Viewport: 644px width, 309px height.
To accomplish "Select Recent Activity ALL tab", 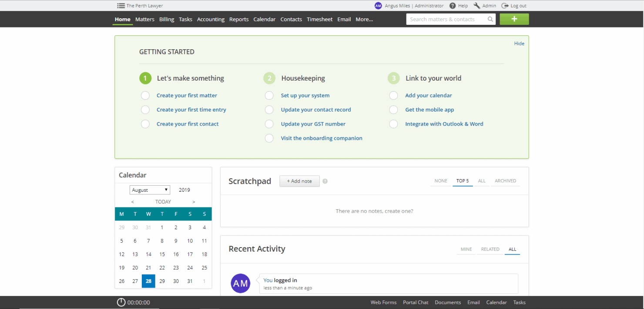I will point(513,249).
